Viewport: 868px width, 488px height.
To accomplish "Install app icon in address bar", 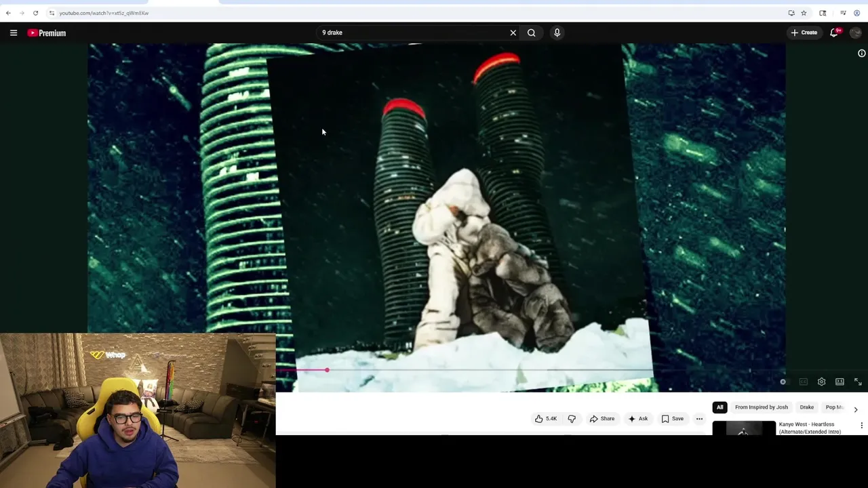I will click(x=791, y=13).
